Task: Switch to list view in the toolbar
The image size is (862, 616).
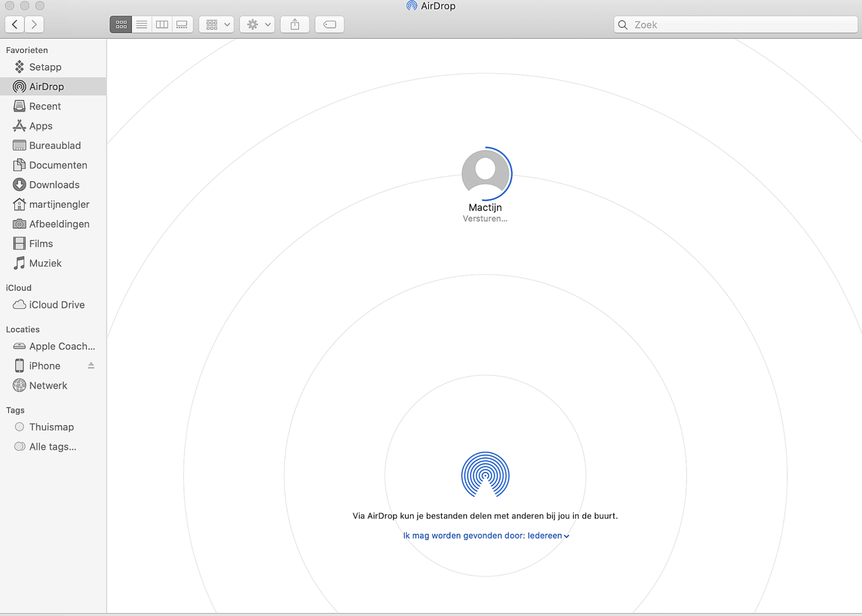Action: point(141,24)
